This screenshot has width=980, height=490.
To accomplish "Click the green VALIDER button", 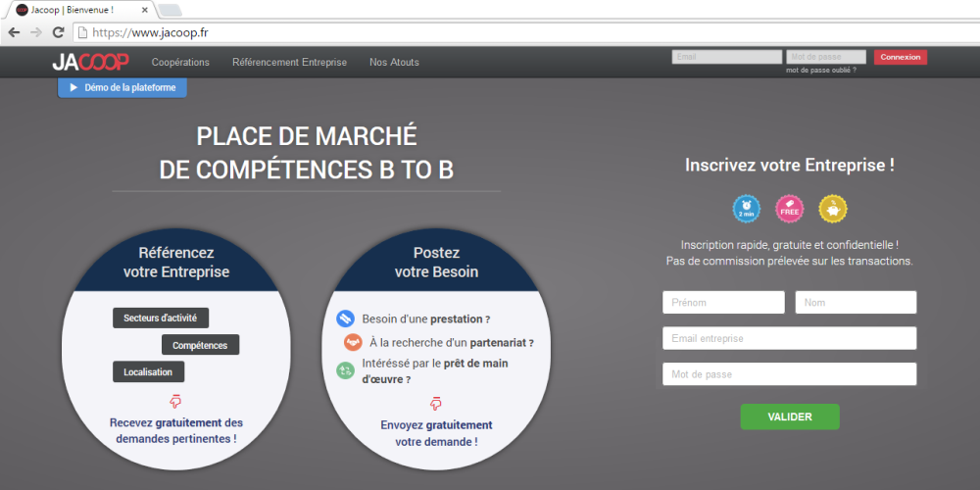I will [789, 416].
